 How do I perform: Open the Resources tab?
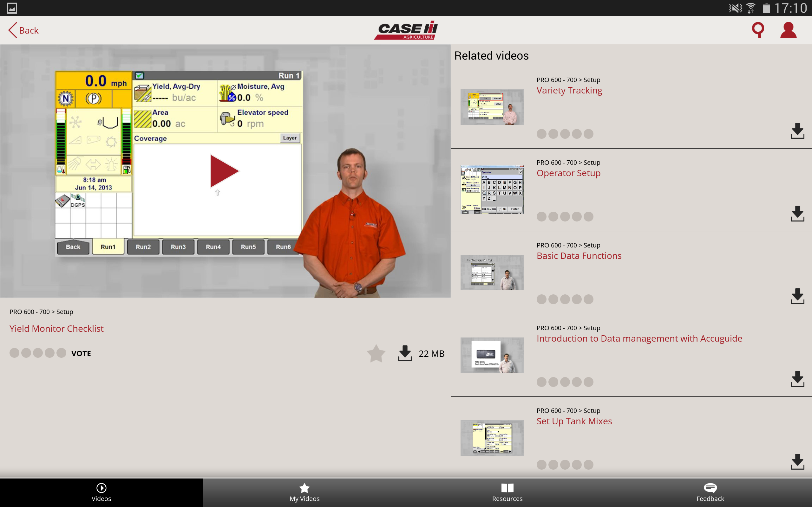tap(507, 492)
